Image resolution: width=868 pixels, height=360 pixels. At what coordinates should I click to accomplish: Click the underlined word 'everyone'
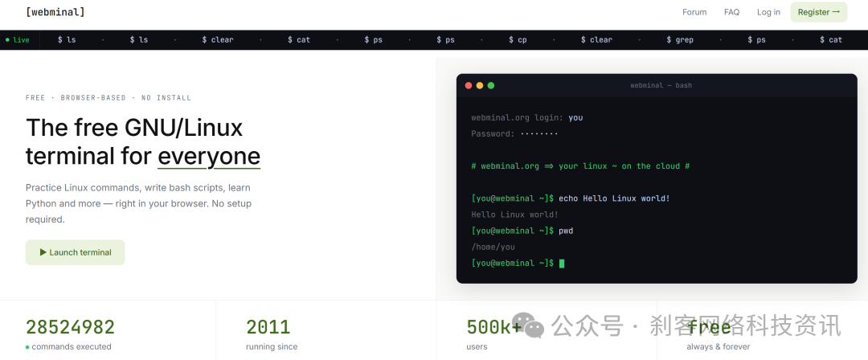tap(209, 157)
